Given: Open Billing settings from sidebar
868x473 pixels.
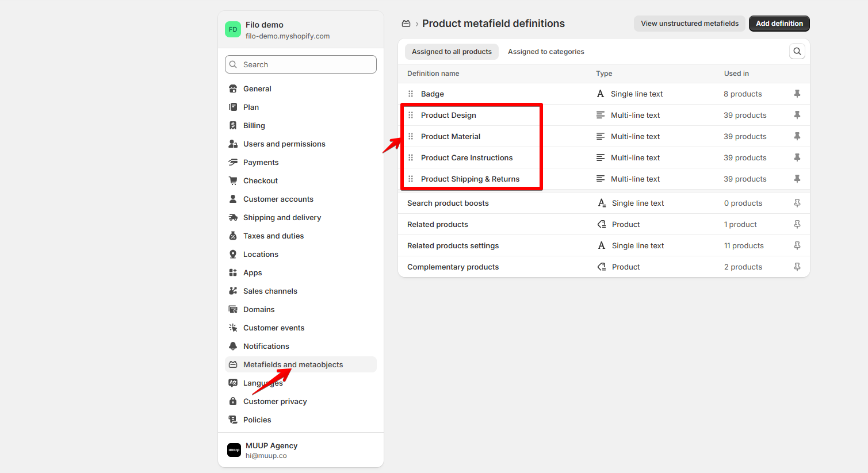Looking at the screenshot, I should pyautogui.click(x=254, y=125).
